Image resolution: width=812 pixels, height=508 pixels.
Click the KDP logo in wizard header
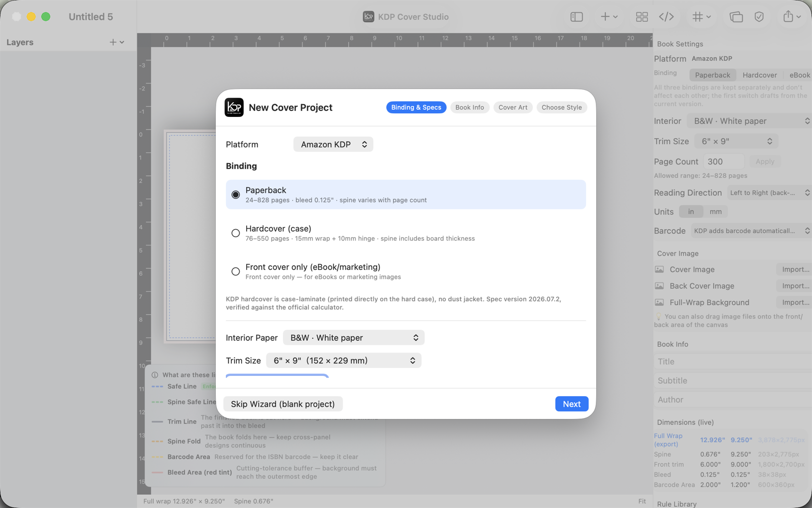pos(234,107)
